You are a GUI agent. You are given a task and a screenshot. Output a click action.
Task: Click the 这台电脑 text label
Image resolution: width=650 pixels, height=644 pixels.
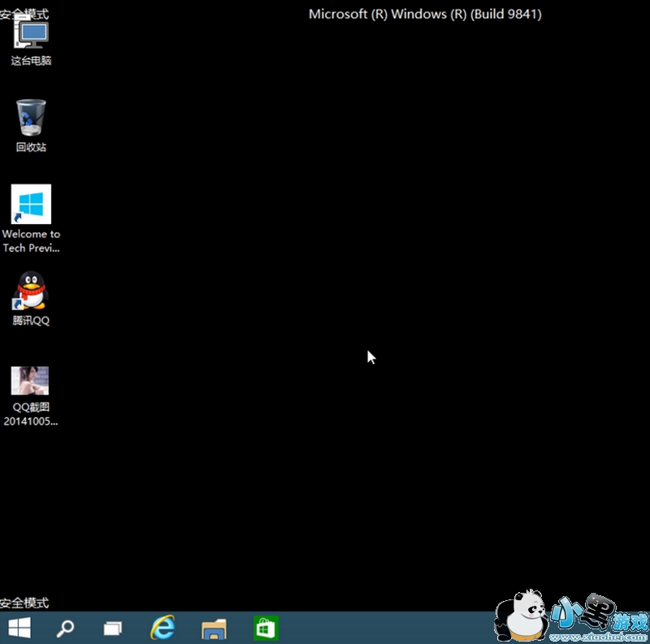31,61
